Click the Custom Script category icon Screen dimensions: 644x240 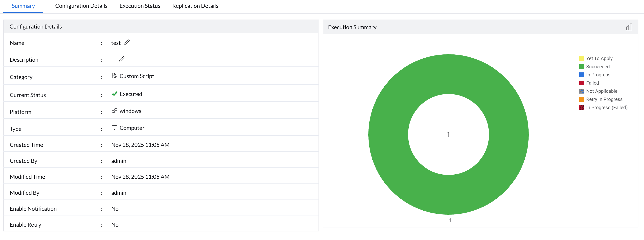point(114,76)
